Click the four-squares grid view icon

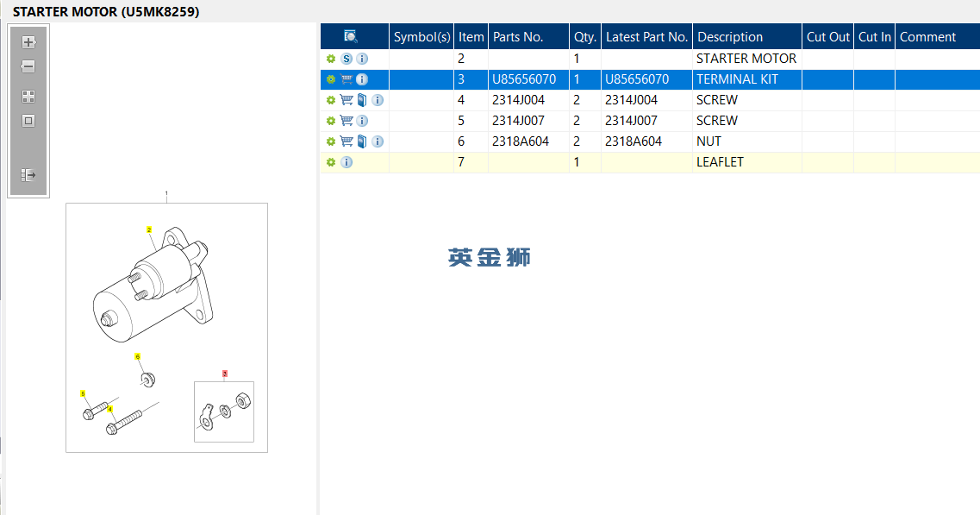coord(28,97)
